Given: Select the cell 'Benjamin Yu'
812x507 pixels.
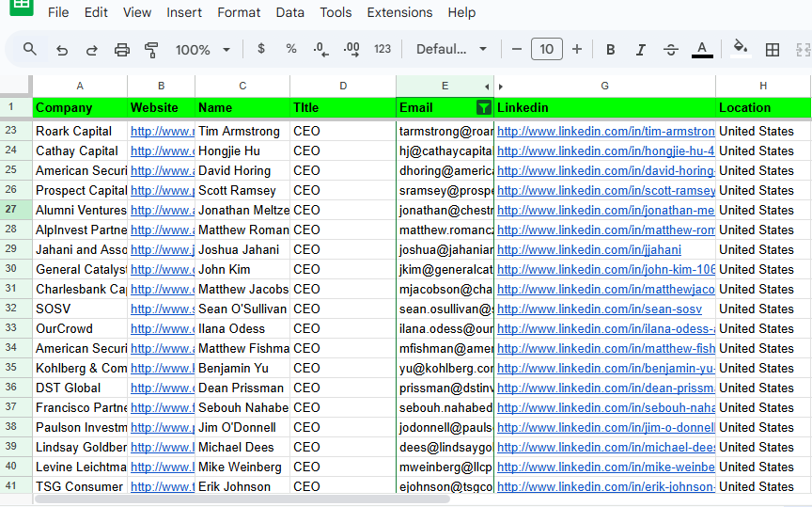Looking at the screenshot, I should [242, 368].
